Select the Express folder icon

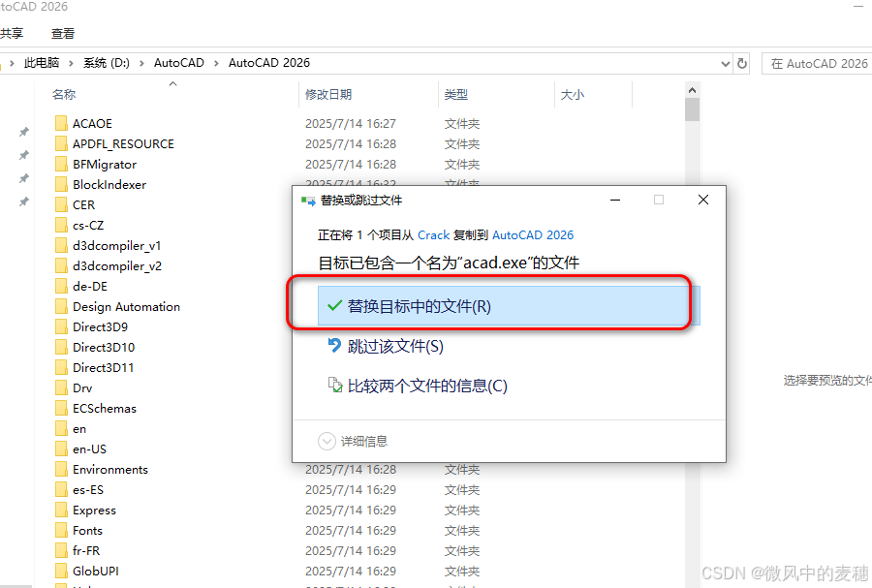coord(61,510)
